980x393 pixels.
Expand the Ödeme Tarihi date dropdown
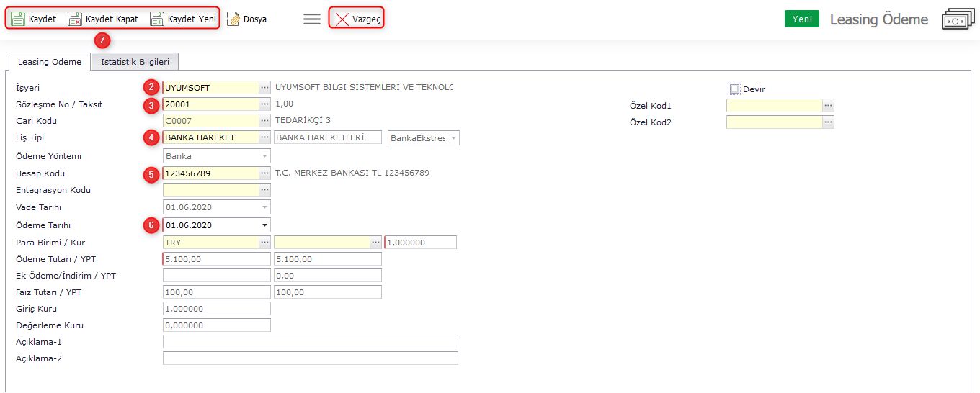[x=264, y=225]
